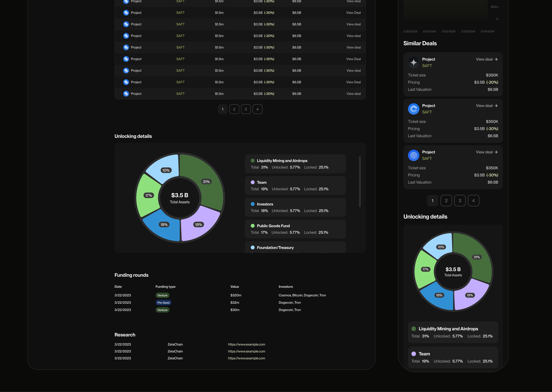Screen dimensions: 552x392
Task: Go to page 4 of the deals table
Action: pyautogui.click(x=257, y=109)
